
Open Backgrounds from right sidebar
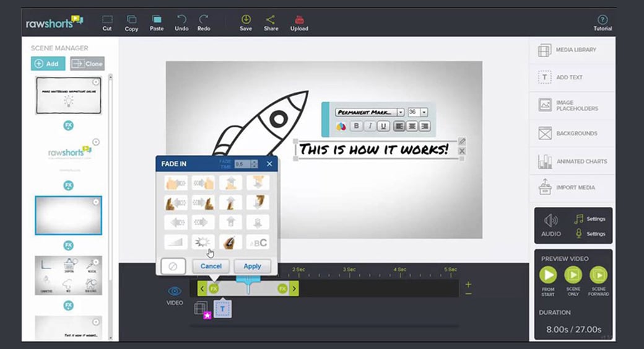[572, 133]
